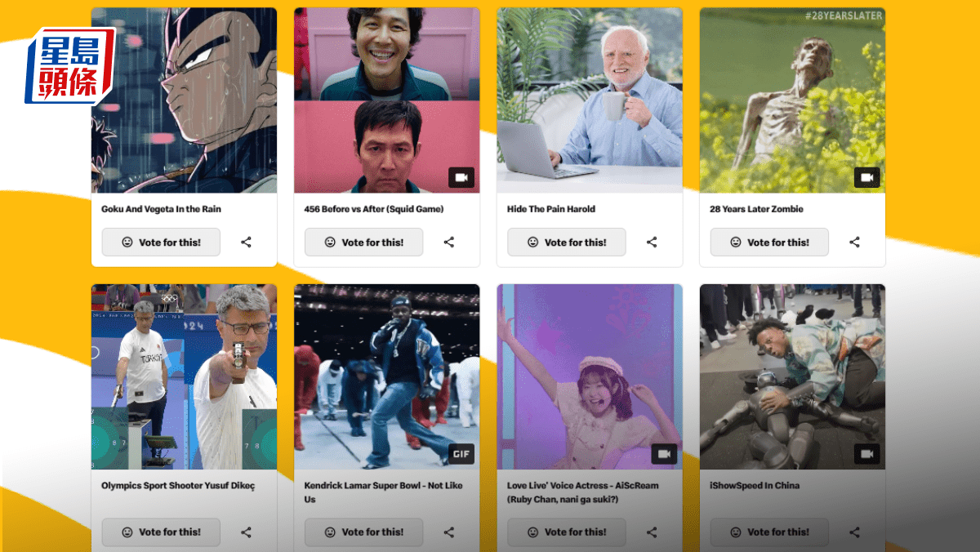Share the 456 Before vs After card
This screenshot has height=552, width=980.
448,243
